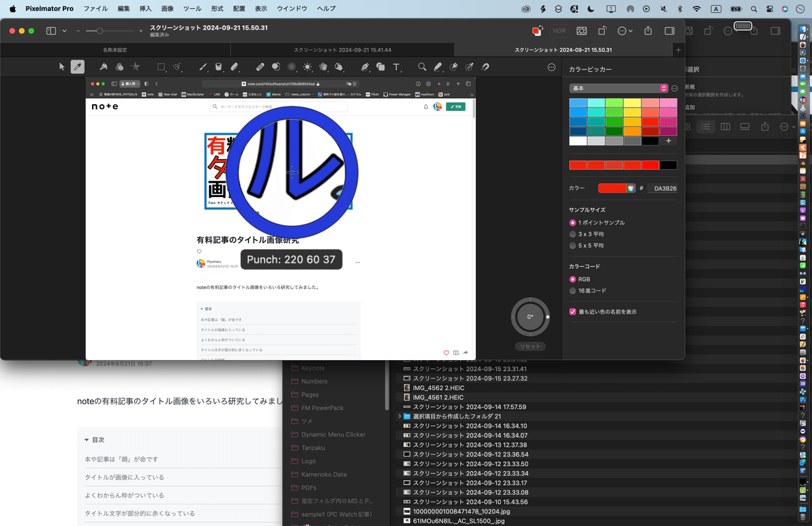Click the bell notification icon on note page
The width and height of the screenshot is (812, 526).
point(426,107)
